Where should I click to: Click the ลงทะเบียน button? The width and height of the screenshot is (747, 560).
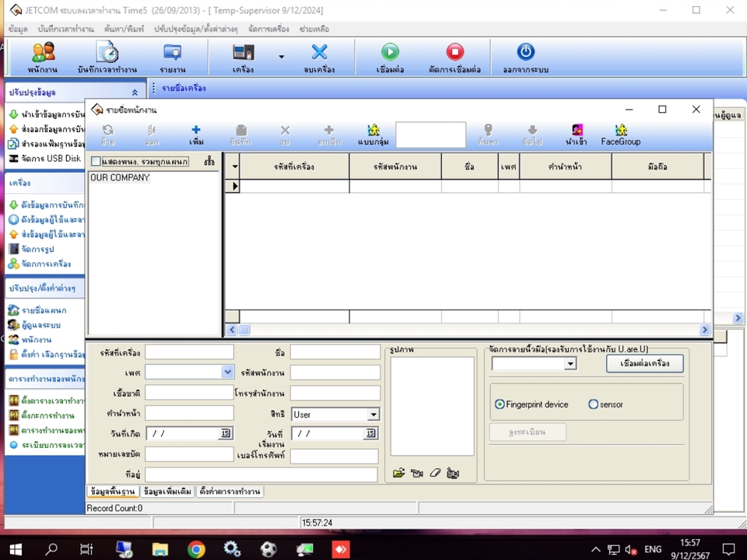[528, 432]
